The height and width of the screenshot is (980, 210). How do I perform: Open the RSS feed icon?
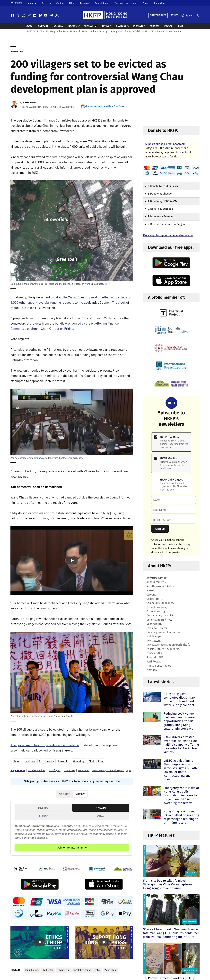coord(57,15)
